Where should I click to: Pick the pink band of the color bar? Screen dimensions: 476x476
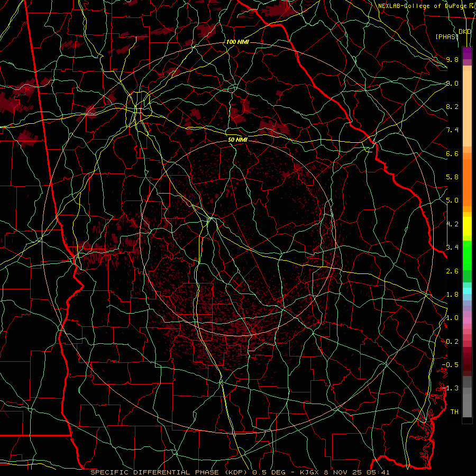467,321
